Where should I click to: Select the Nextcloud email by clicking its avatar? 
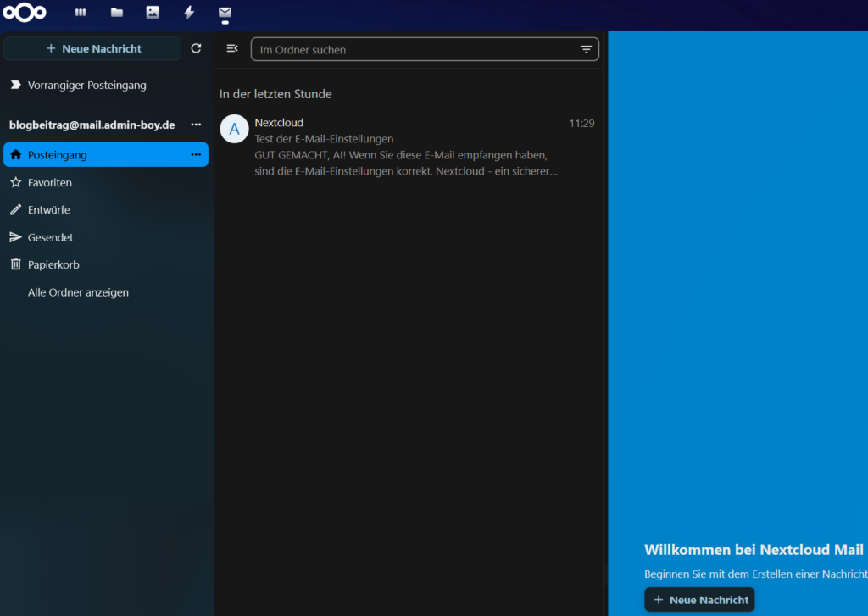point(233,129)
